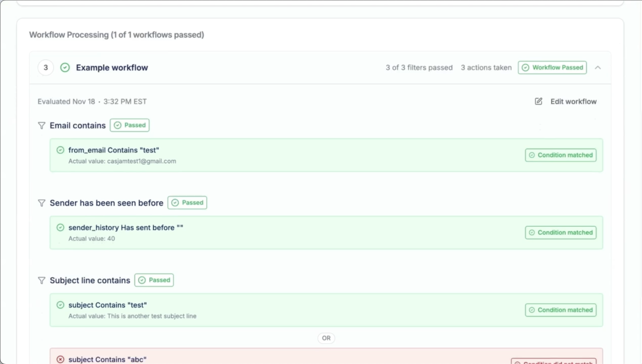Click Condition matched badge for sender_history
The image size is (642, 364).
point(560,232)
